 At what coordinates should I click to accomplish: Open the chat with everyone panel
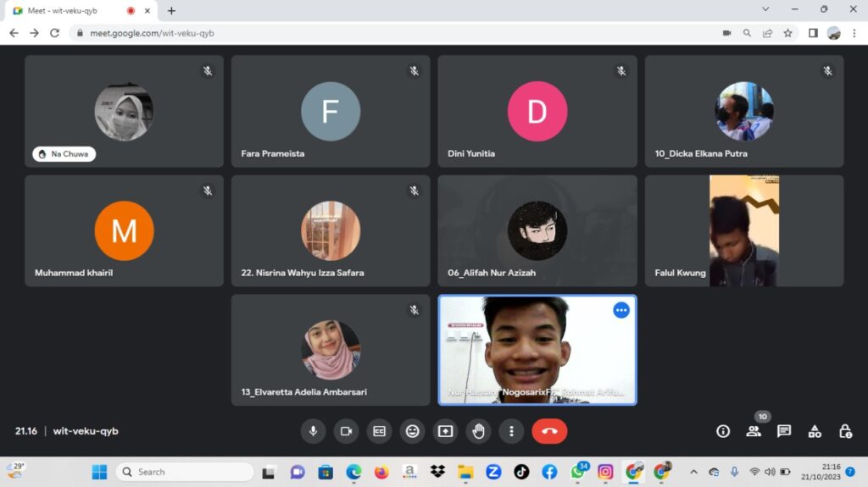784,431
